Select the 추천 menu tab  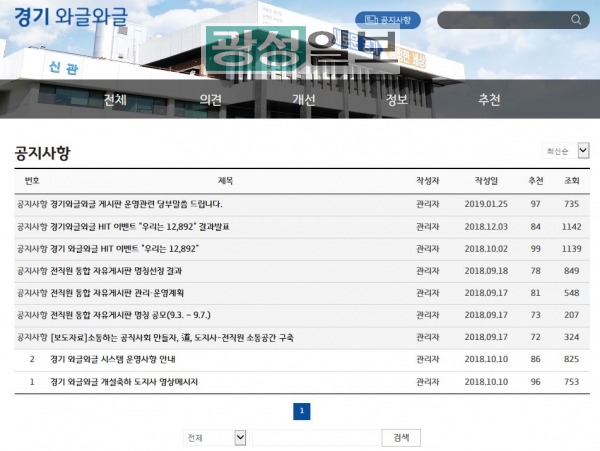point(489,100)
